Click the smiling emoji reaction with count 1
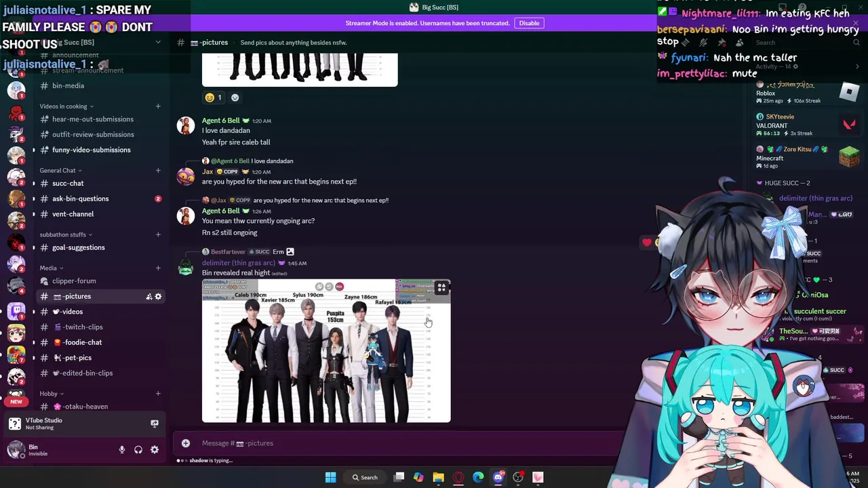This screenshot has height=488, width=868. pyautogui.click(x=214, y=98)
